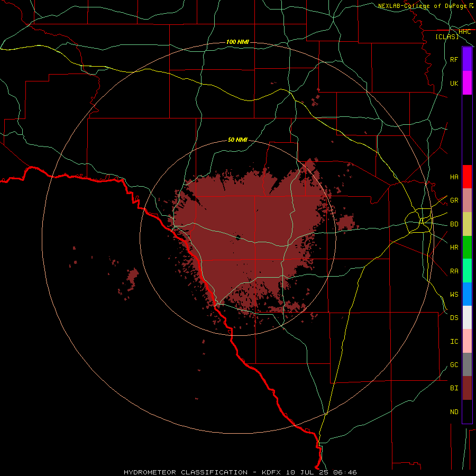Click the HA legend label
The image size is (476, 476).
(454, 177)
